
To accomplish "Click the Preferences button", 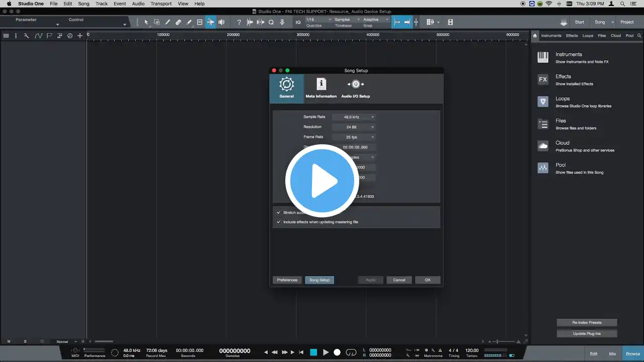I will pyautogui.click(x=287, y=280).
